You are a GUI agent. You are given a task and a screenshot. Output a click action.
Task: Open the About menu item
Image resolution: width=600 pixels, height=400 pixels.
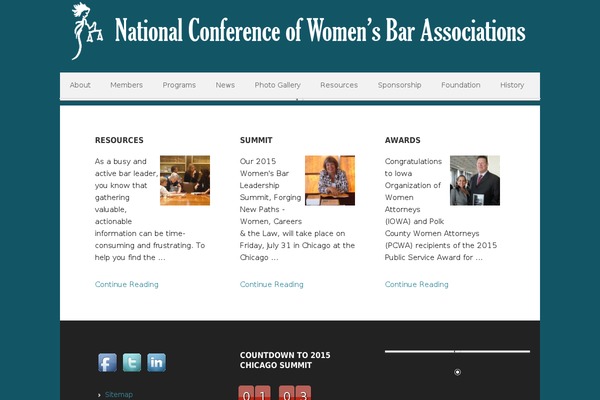[80, 85]
